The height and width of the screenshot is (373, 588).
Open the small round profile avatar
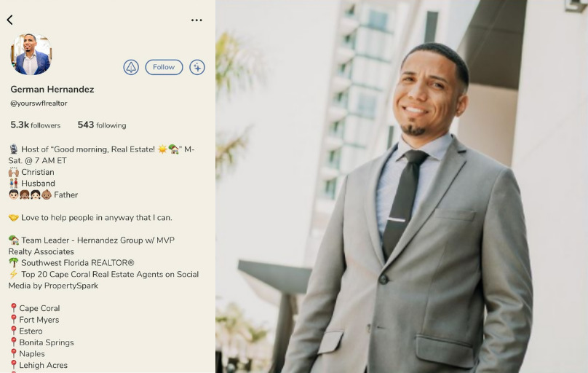[31, 54]
